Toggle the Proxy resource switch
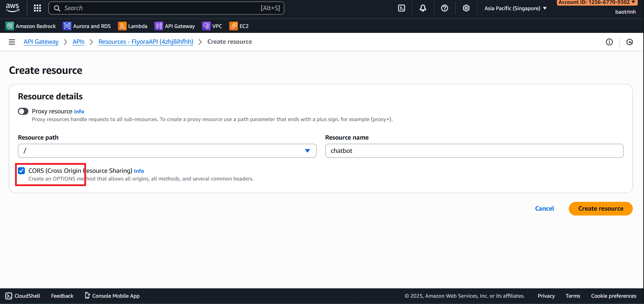This screenshot has width=644, height=304. [x=23, y=111]
